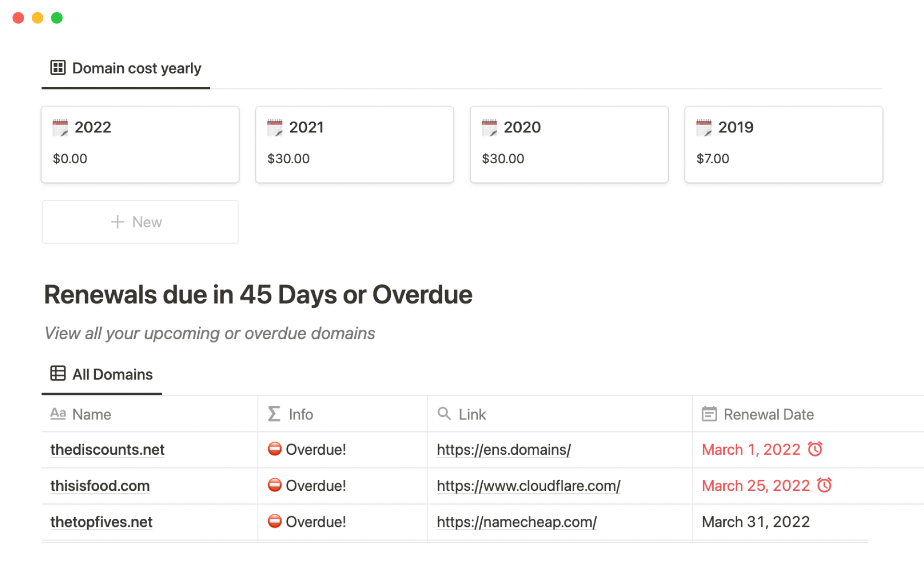Click the table icon of All Domains view
The image size is (924, 578).
point(58,373)
